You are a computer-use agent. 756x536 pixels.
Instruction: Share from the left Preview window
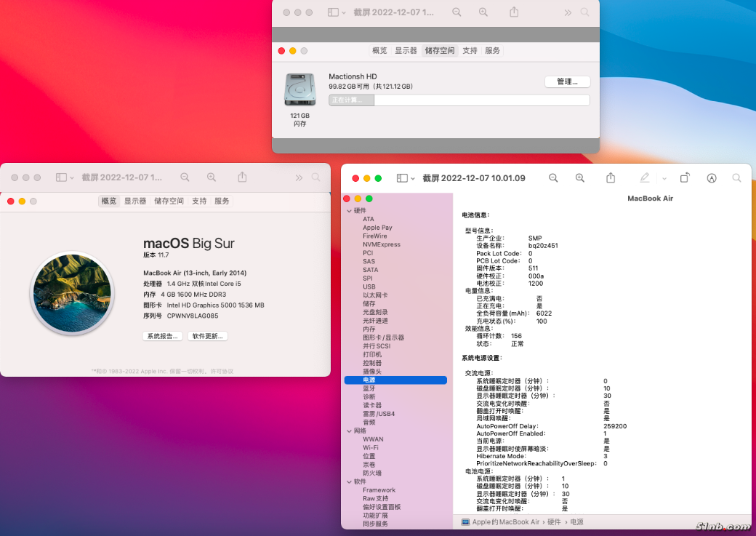click(x=242, y=177)
